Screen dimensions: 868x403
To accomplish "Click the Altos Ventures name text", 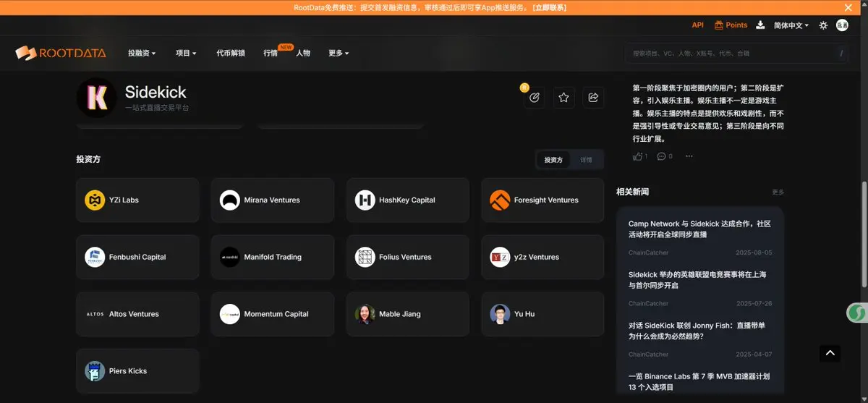I will [134, 314].
